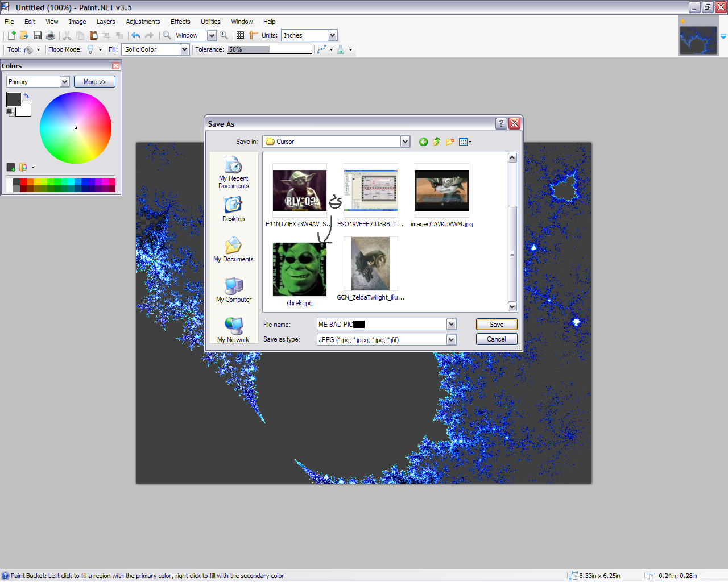Click the Paste clipboard toolbar icon
The height and width of the screenshot is (582, 728).
[x=93, y=35]
